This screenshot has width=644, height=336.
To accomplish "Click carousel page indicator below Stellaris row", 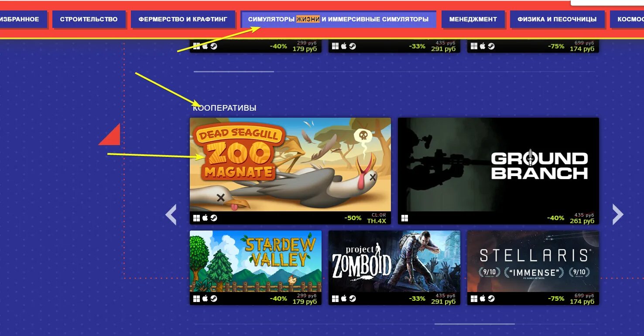I will [x=475, y=324].
